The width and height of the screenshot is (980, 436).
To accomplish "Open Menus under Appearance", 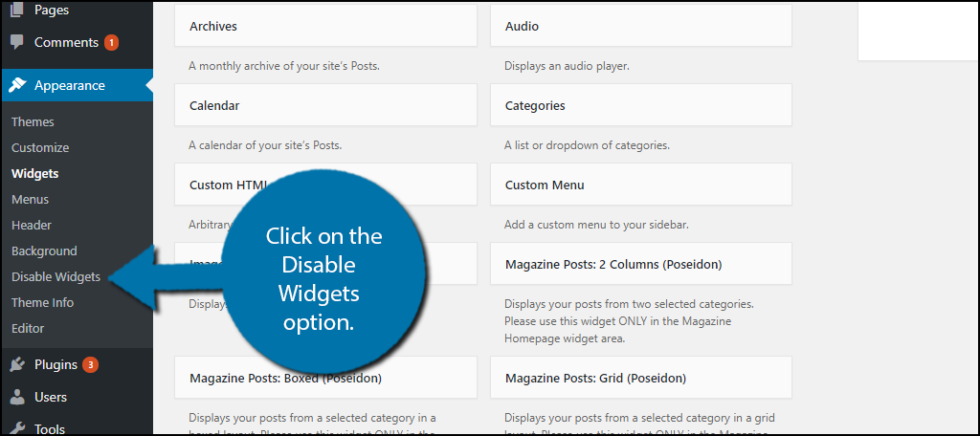I will (x=30, y=199).
